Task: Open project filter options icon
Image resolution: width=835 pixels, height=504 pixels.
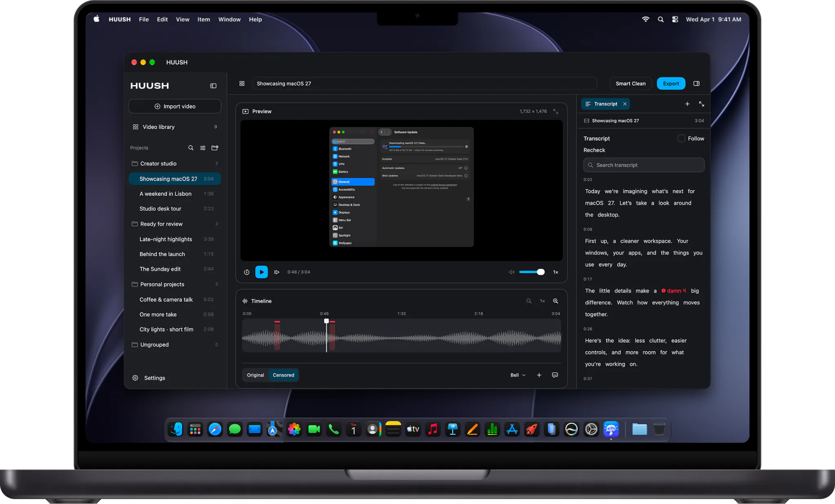Action: [x=203, y=148]
